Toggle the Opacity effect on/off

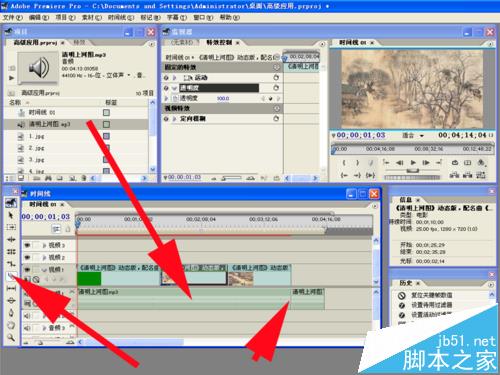166,88
